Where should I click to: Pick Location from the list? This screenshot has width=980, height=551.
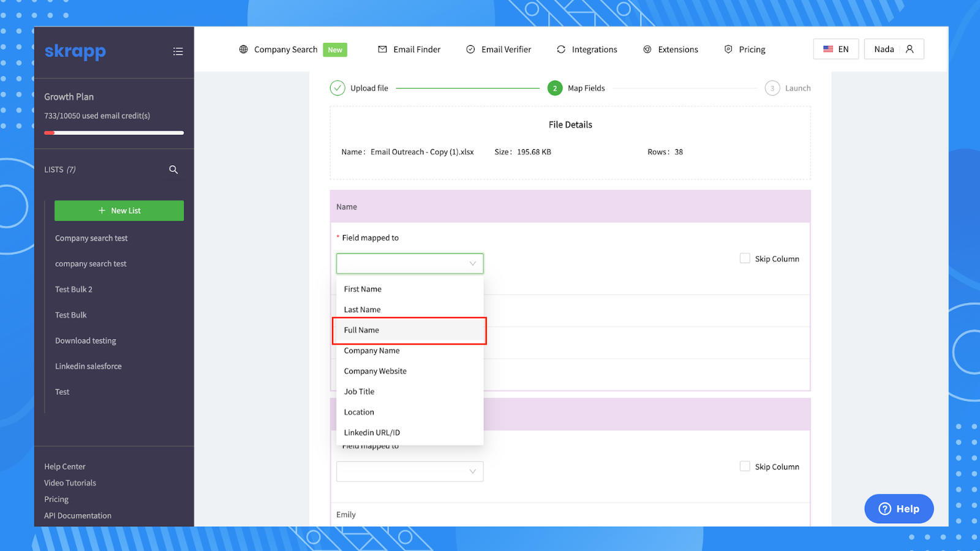pyautogui.click(x=410, y=412)
